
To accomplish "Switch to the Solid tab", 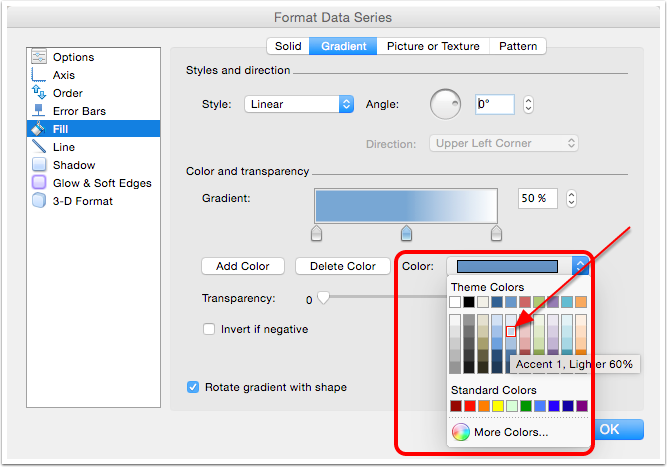I will click(x=288, y=46).
